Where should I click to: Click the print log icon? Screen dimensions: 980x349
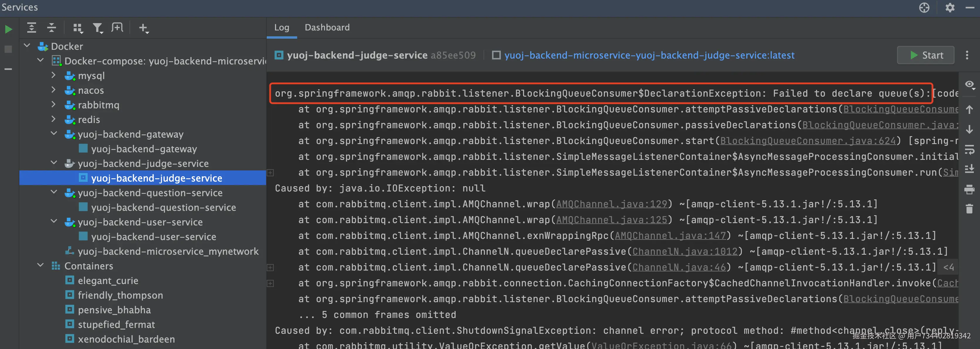[x=969, y=189]
